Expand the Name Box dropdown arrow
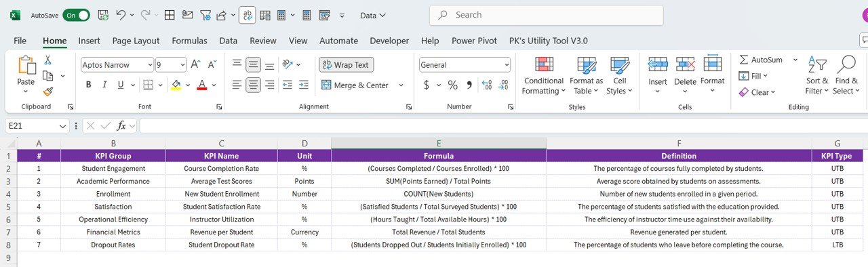The width and height of the screenshot is (868, 267). click(63, 125)
